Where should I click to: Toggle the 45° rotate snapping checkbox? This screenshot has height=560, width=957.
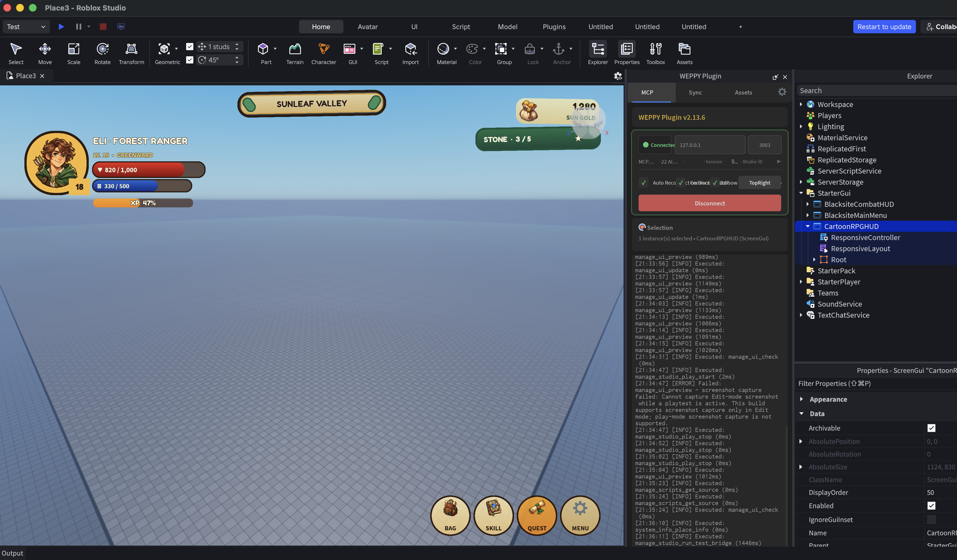click(x=189, y=60)
